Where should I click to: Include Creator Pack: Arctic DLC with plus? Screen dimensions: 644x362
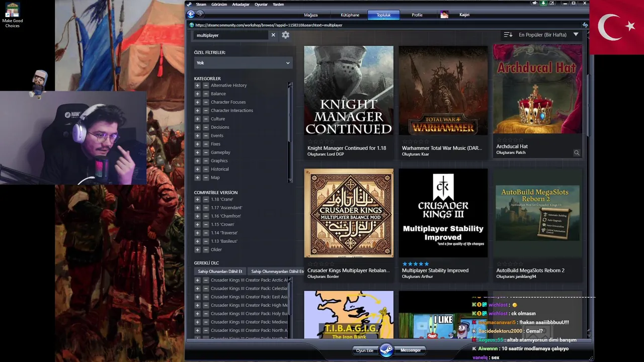coord(197,280)
